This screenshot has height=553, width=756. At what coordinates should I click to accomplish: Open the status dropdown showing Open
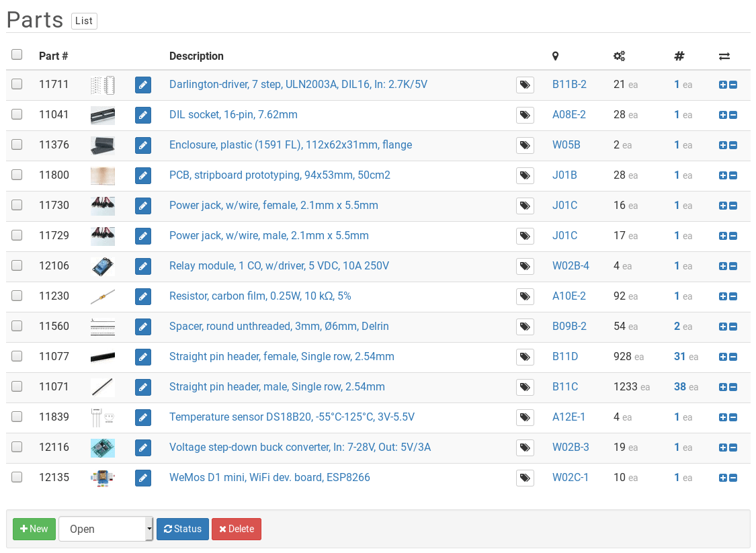coord(106,529)
